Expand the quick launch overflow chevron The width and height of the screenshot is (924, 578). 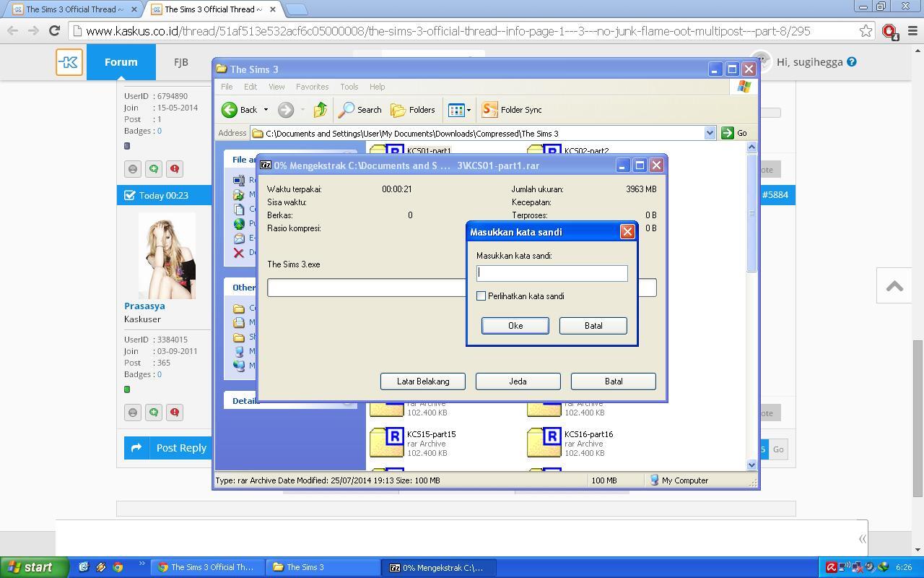(x=141, y=564)
